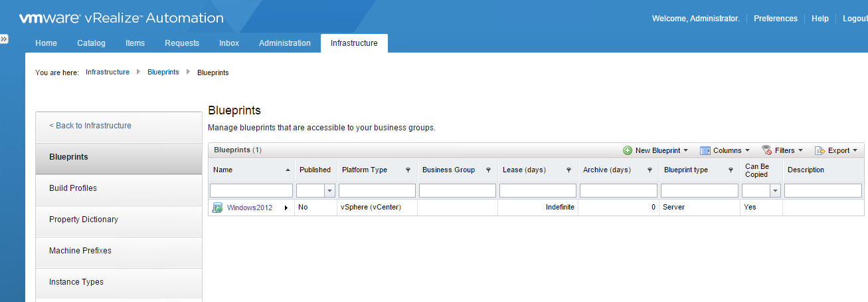This screenshot has width=868, height=302.
Task: Open the New Blueprint dropdown arrow
Action: [685, 150]
